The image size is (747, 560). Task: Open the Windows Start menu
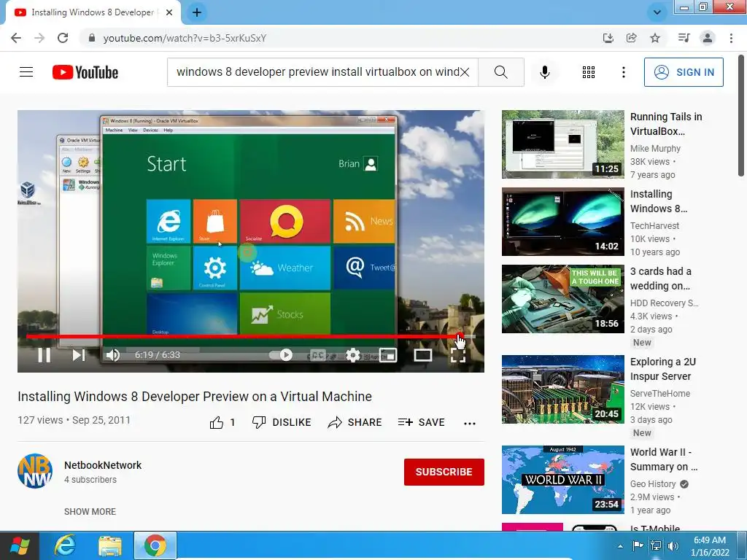point(20,545)
